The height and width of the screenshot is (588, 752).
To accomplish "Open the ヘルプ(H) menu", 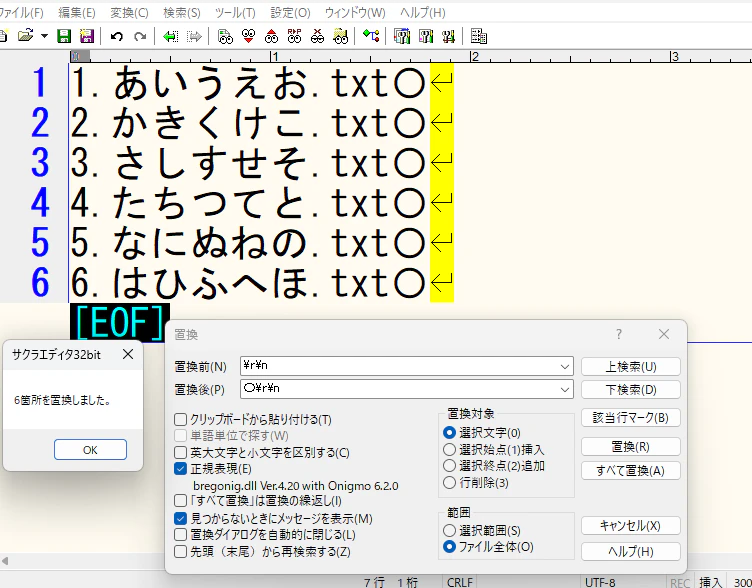I will tap(423, 12).
